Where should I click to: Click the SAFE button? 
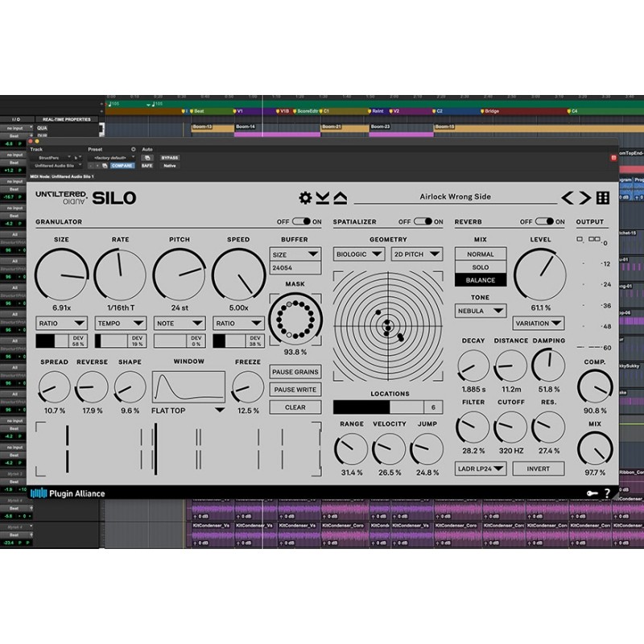(x=147, y=166)
